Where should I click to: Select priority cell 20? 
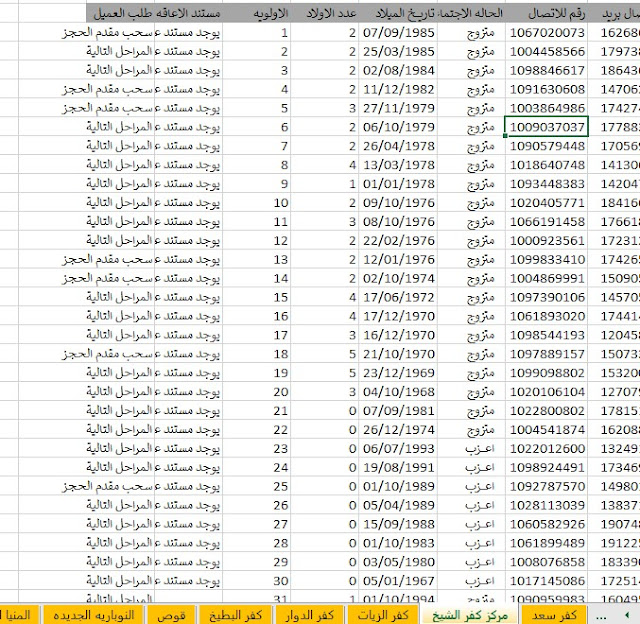pyautogui.click(x=256, y=392)
